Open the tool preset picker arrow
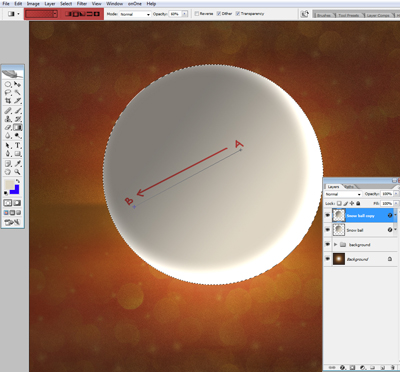Screen dimensions: 400x372 point(18,14)
